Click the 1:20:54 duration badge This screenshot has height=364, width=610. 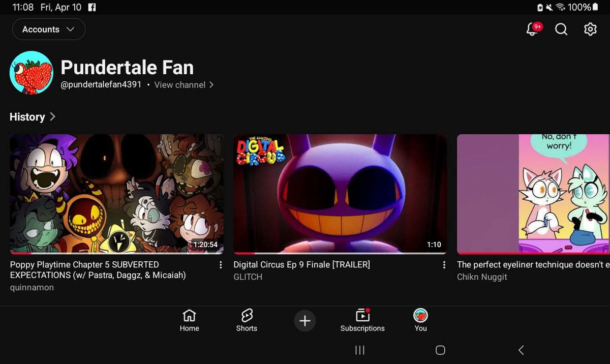pos(205,245)
